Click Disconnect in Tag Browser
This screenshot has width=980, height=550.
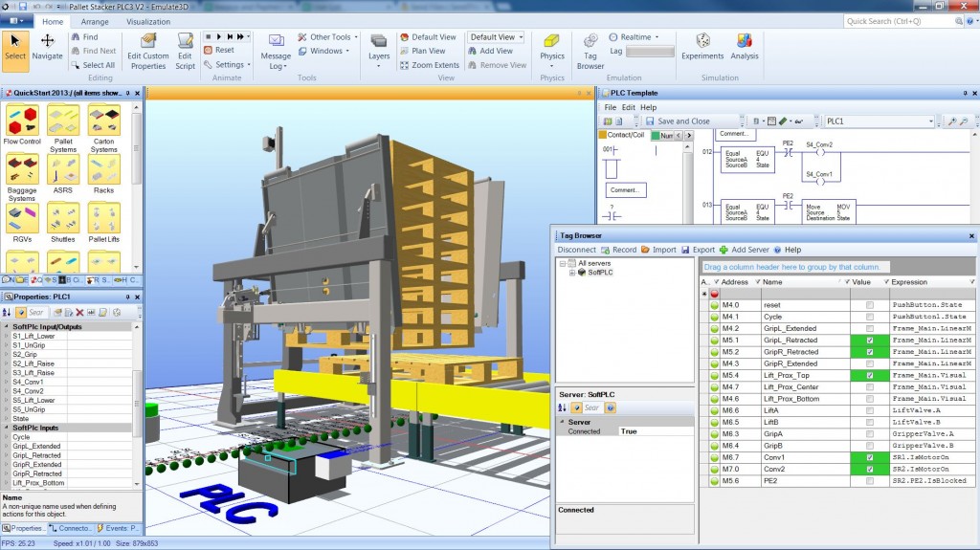[576, 250]
